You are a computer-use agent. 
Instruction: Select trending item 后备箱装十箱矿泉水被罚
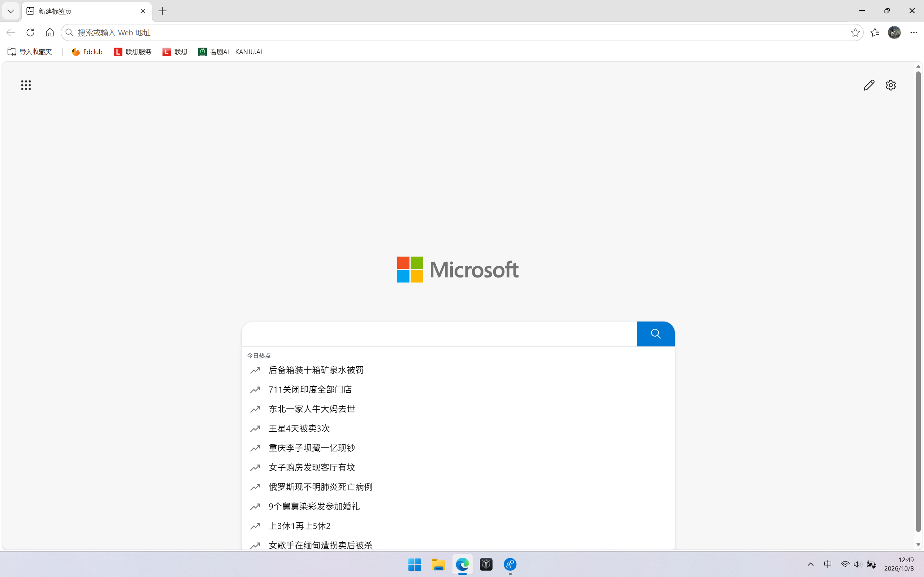coord(458,370)
